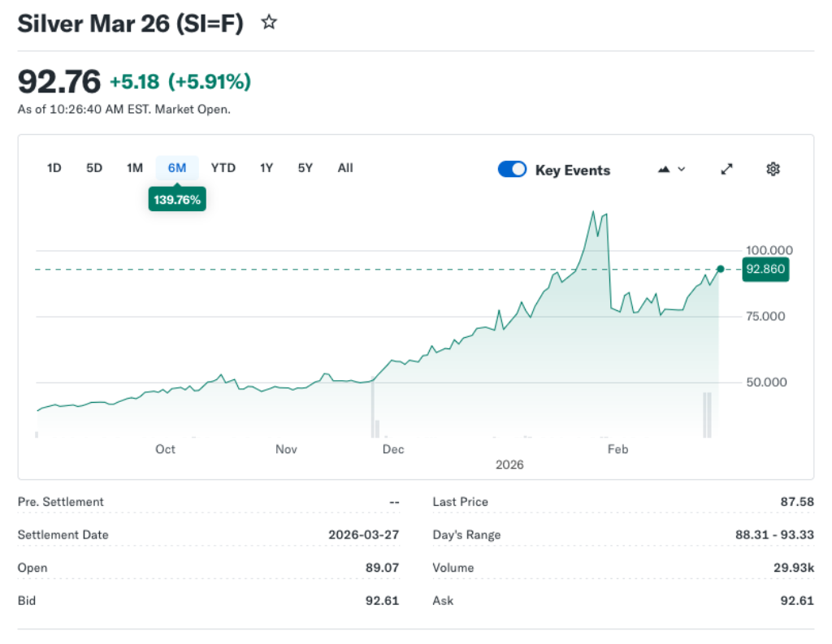Switch to the 1D time range tab
Viewport: 832px width, 644px height.
click(54, 168)
